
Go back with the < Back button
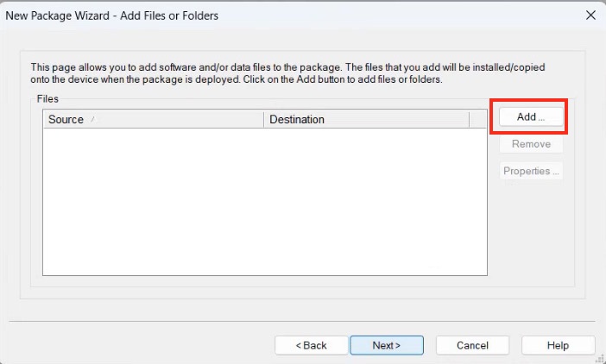click(311, 345)
